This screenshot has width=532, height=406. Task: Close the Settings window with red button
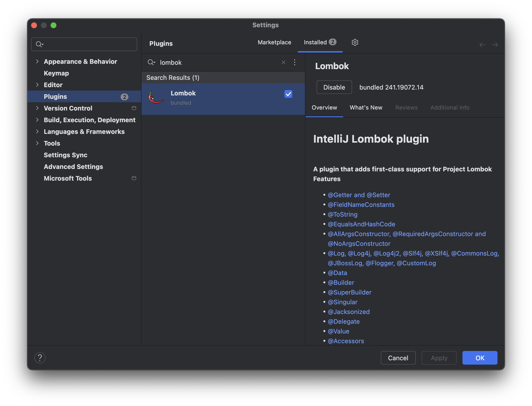pyautogui.click(x=34, y=25)
